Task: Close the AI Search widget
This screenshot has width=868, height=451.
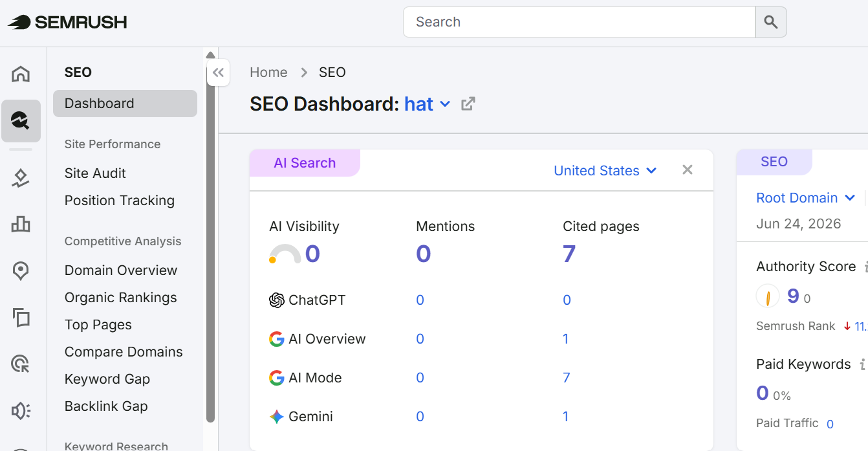Action: 688,170
